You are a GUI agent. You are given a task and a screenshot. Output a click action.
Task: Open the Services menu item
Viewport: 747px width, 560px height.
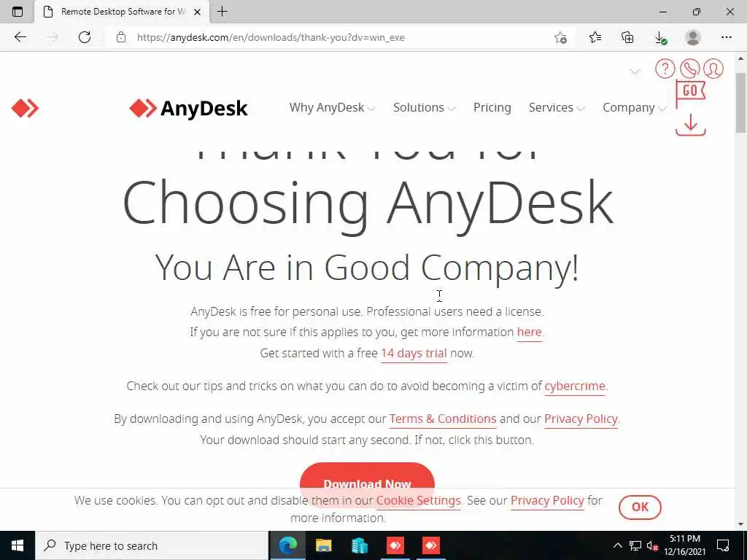coord(557,108)
